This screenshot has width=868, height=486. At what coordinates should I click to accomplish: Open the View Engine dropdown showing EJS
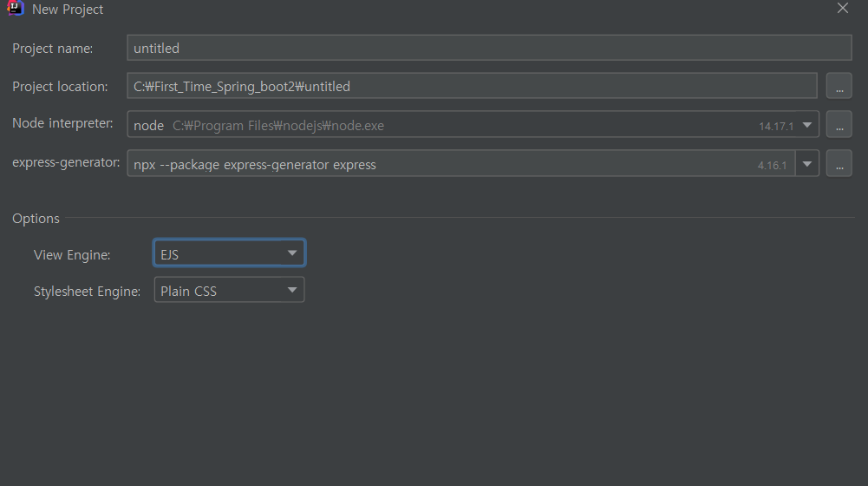point(229,253)
